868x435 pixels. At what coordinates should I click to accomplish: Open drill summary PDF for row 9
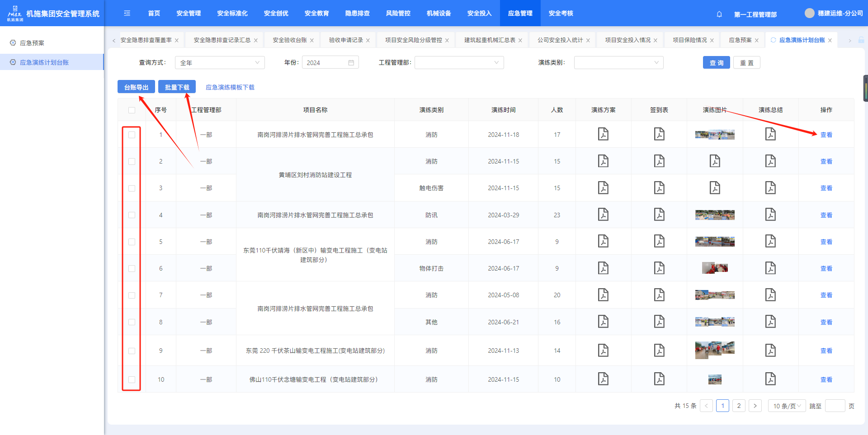coord(770,351)
